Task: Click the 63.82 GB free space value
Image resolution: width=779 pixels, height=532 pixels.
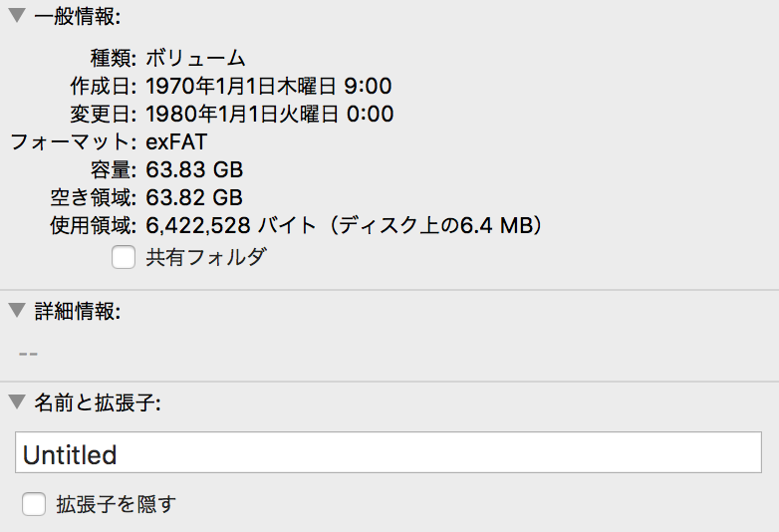Action: click(x=194, y=197)
